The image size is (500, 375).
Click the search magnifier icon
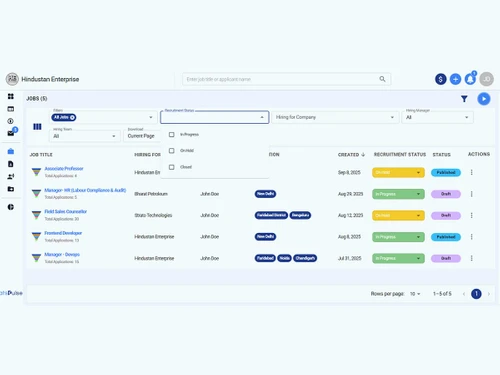click(382, 79)
